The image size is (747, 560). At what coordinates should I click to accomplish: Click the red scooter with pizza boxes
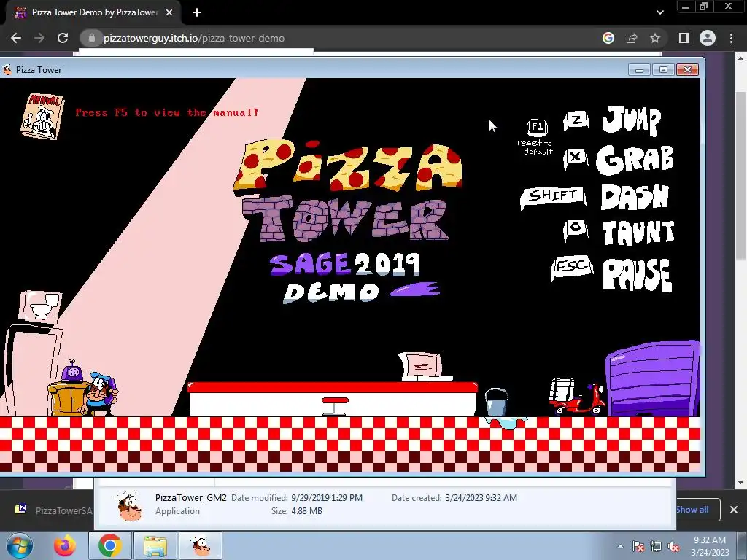tap(576, 397)
